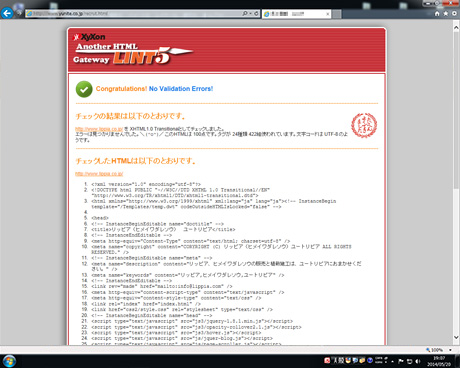
Task: Refresh the page using the reload icon
Action: click(256, 14)
